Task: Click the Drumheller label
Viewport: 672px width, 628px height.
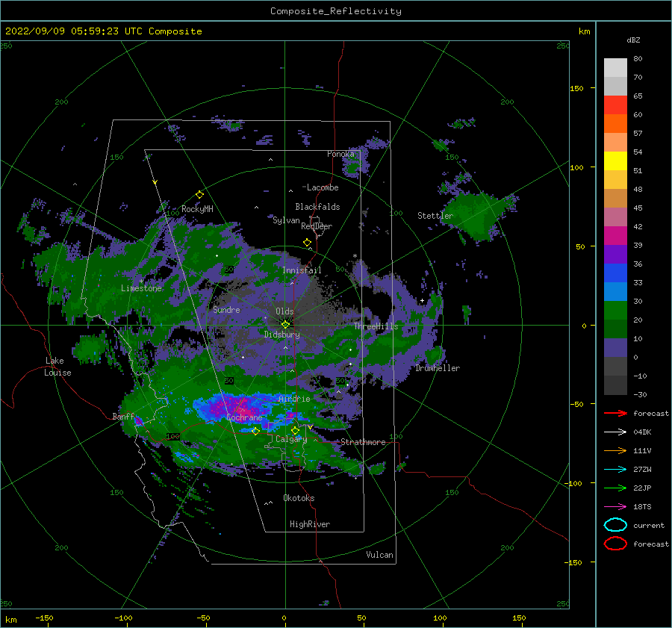Action: [438, 368]
